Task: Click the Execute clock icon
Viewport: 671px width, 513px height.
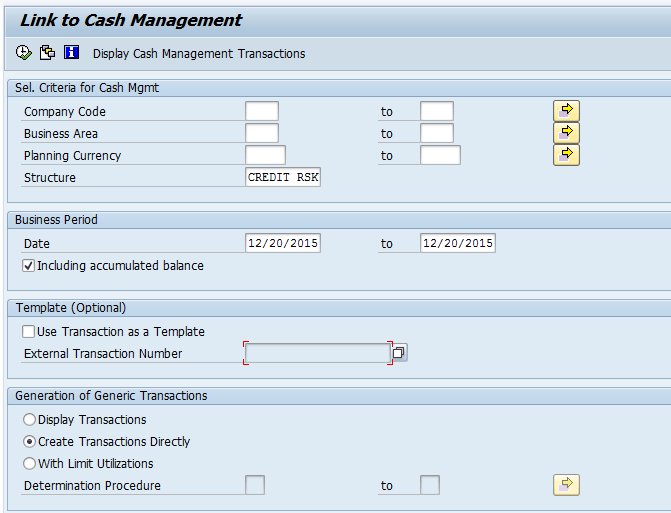Action: coord(24,53)
